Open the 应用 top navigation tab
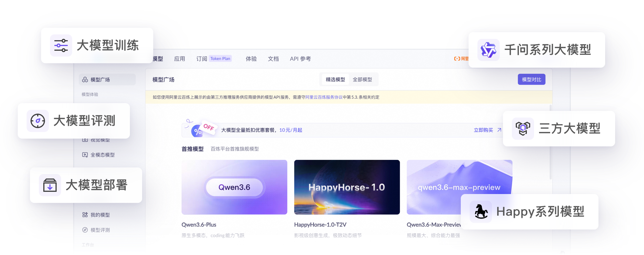Image resolution: width=644 pixels, height=255 pixels. (180, 59)
